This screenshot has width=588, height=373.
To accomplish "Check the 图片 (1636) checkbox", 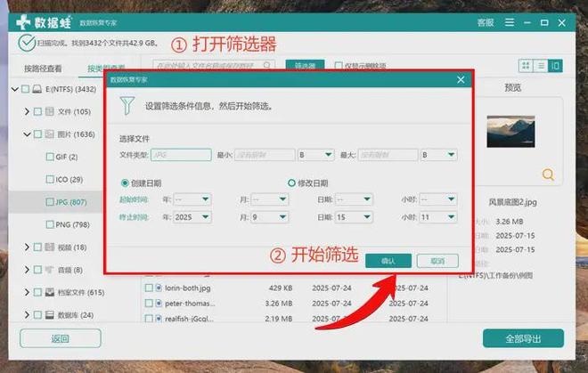I will [x=37, y=134].
